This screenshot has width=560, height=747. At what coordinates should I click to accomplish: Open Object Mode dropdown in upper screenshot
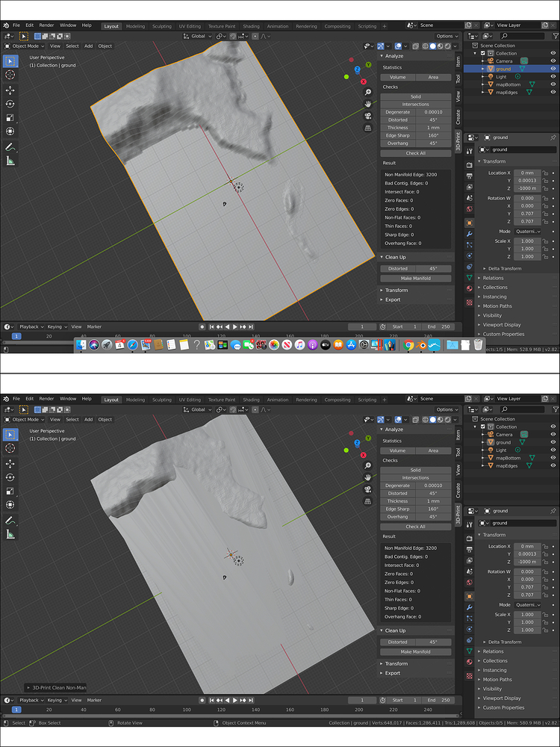click(25, 46)
